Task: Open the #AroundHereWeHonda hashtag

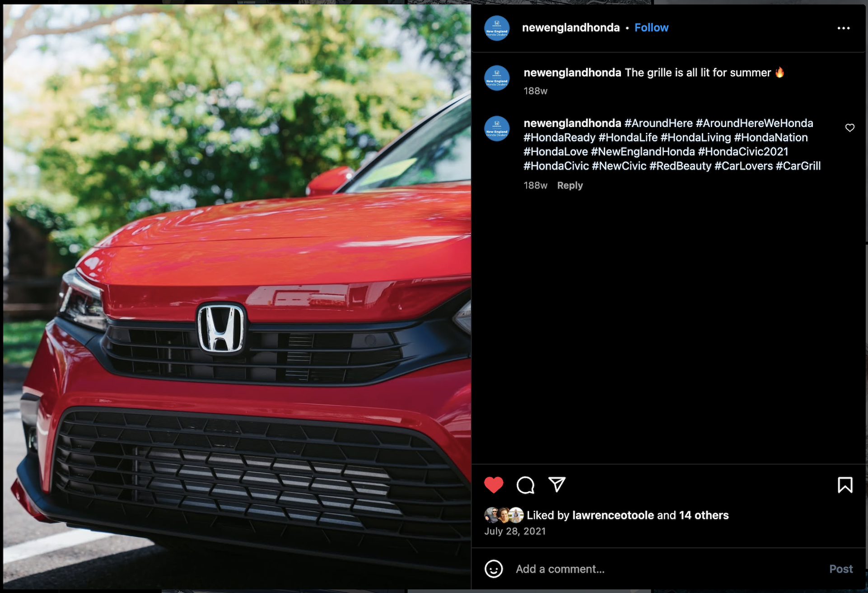Action: (754, 123)
